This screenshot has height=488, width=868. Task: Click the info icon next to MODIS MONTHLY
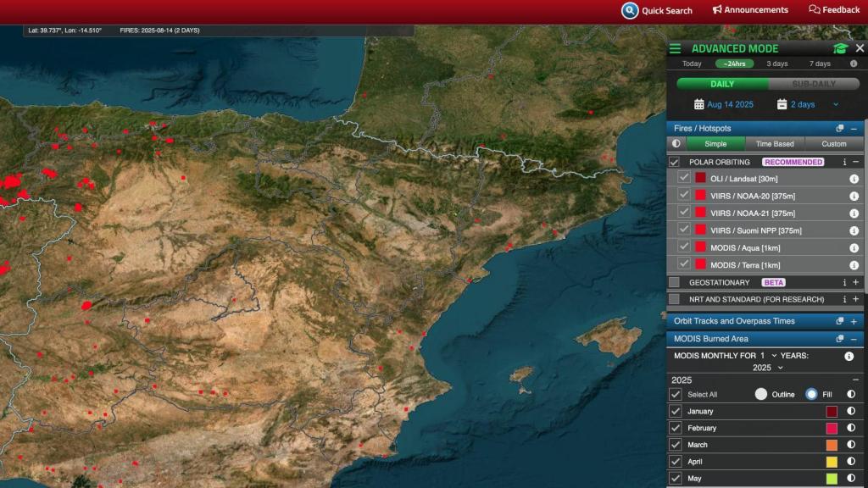click(849, 357)
